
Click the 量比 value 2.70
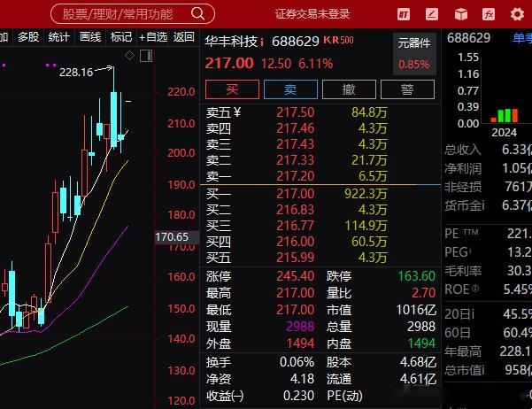pyautogui.click(x=423, y=293)
